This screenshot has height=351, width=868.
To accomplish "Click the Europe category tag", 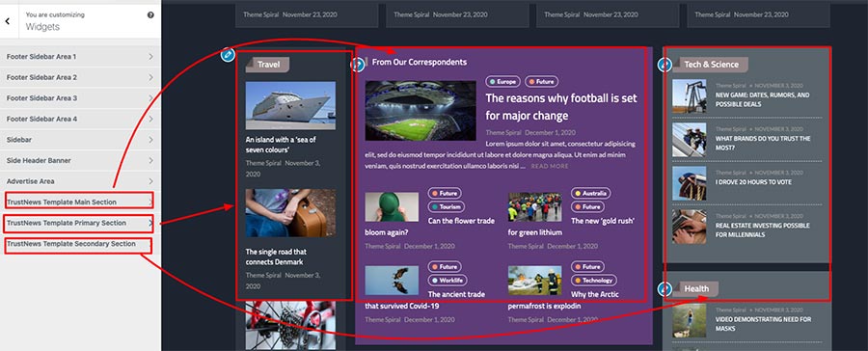I will point(502,81).
